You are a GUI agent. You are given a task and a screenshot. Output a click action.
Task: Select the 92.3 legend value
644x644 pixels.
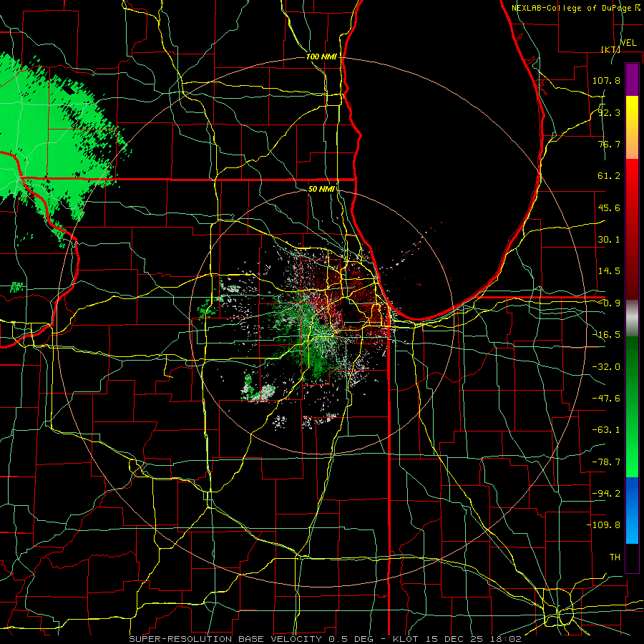(x=609, y=112)
